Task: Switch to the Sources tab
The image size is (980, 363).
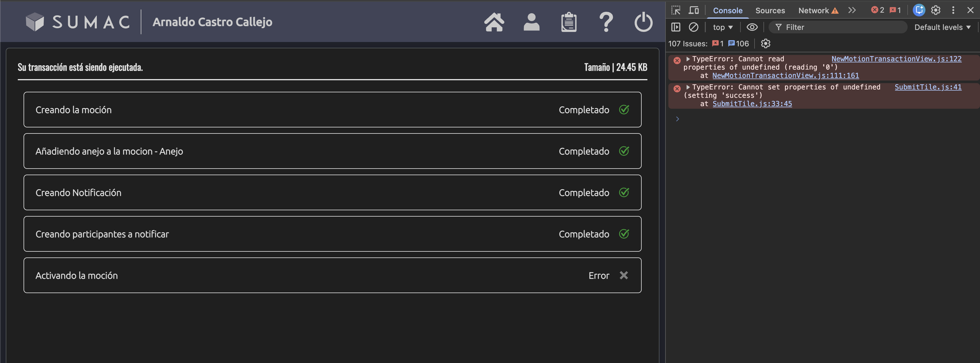Action: pos(770,10)
